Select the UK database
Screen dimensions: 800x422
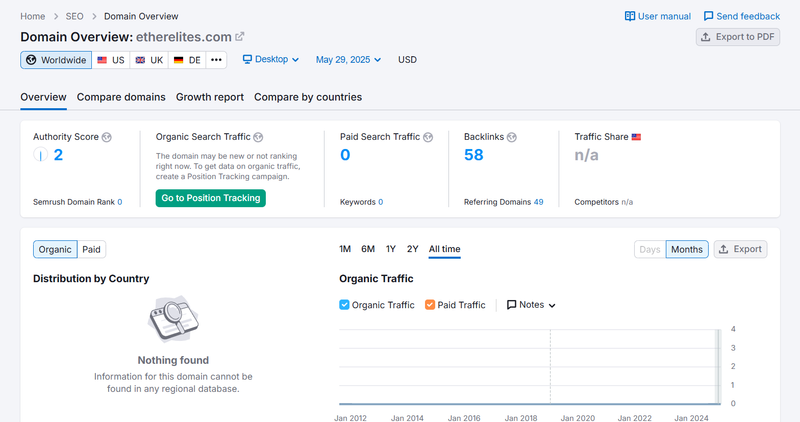(x=149, y=60)
